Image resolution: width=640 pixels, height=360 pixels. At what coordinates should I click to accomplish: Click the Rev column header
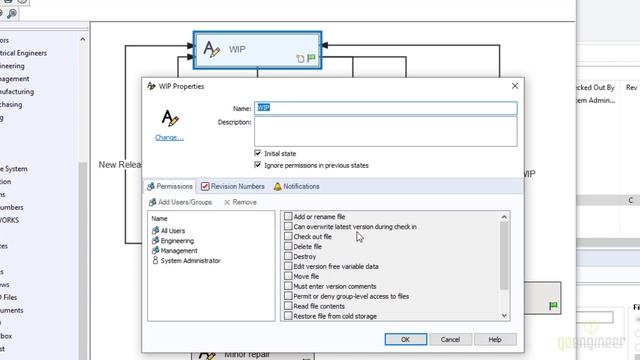(631, 87)
